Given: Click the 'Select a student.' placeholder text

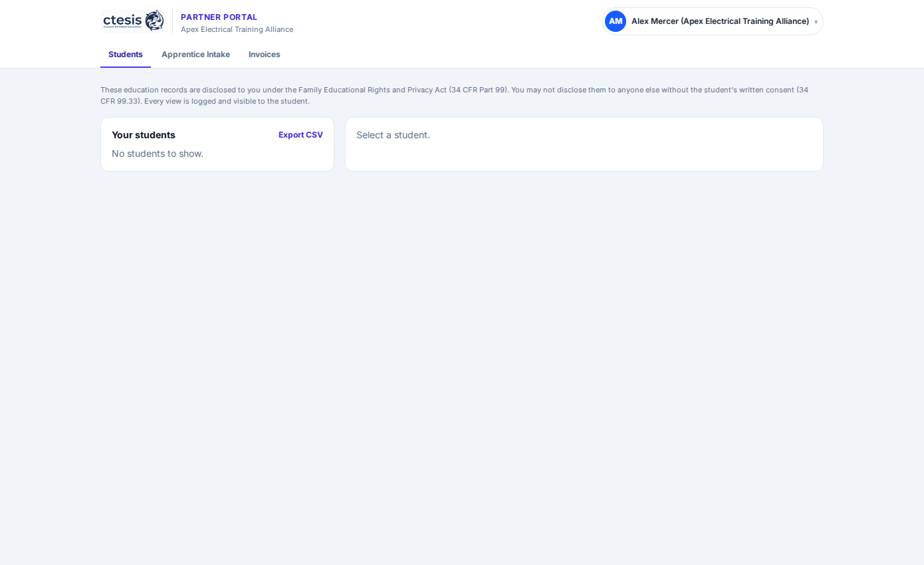Looking at the screenshot, I should click(x=393, y=135).
